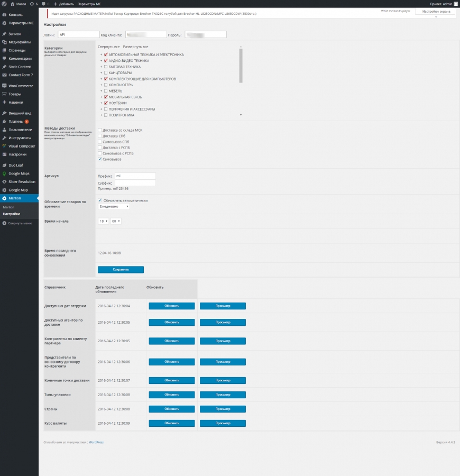Click Обновить button for Курс валюты
This screenshot has height=476, width=460.
tap(171, 423)
